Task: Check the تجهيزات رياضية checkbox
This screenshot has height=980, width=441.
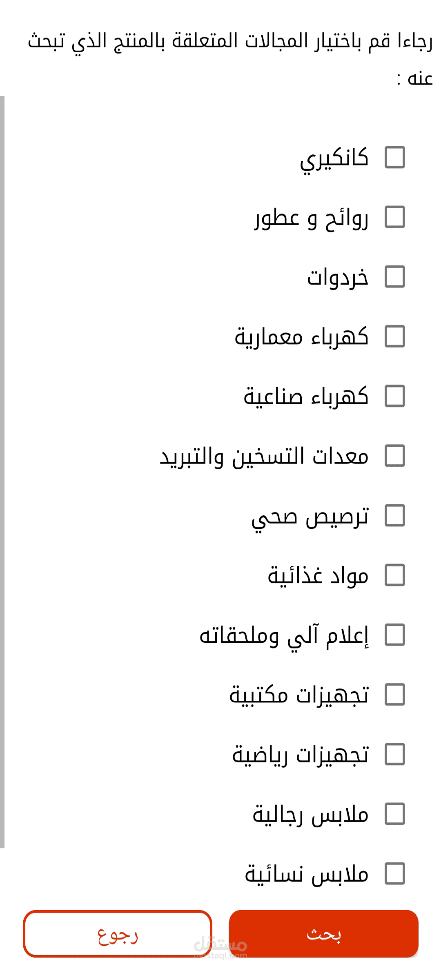Action: tap(394, 754)
